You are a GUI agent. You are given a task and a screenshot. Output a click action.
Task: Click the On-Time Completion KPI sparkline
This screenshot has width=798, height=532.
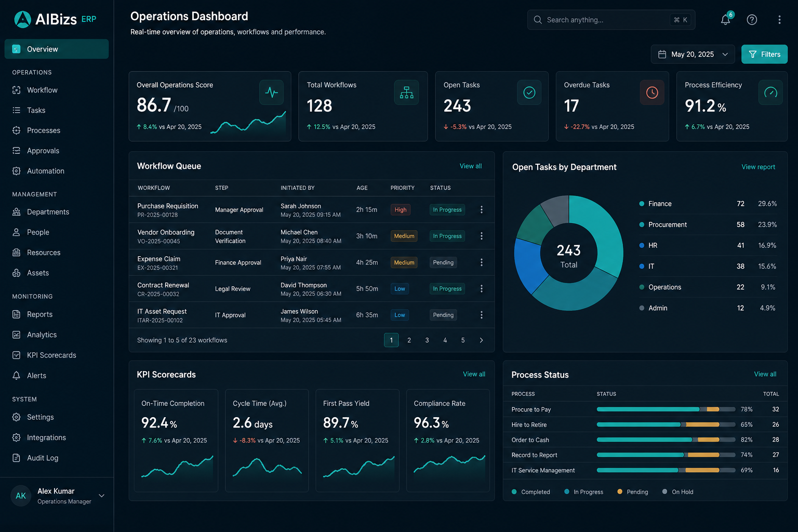[177, 467]
